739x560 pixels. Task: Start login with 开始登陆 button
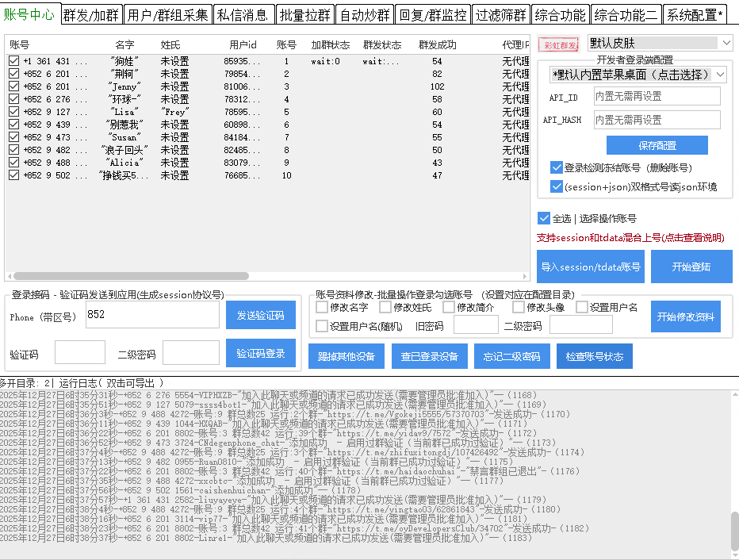(691, 267)
